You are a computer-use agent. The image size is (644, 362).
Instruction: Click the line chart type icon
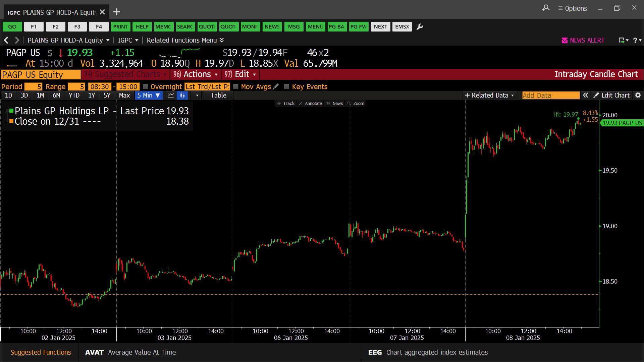[171, 96]
